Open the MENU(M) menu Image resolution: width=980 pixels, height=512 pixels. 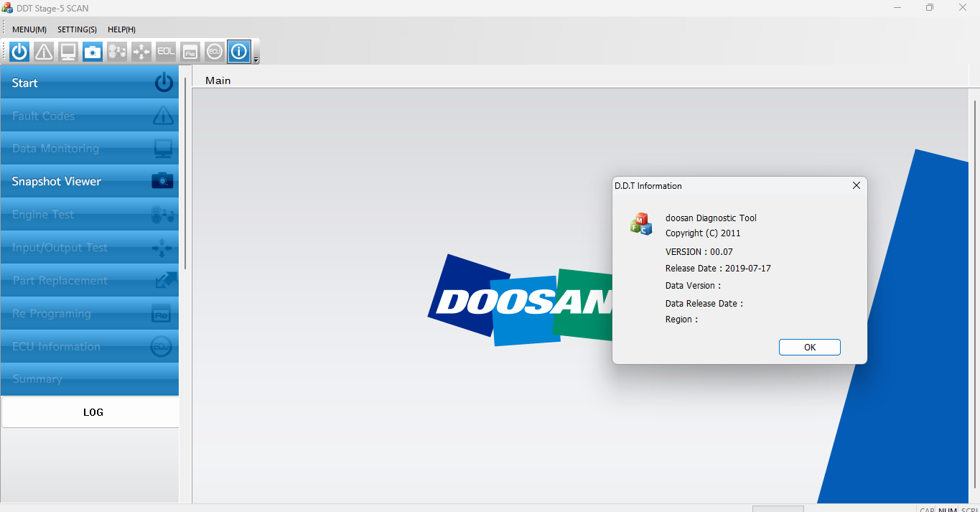pos(29,29)
